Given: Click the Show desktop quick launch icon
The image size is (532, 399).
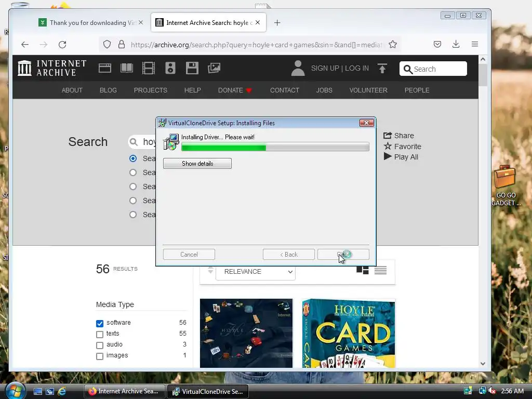Looking at the screenshot, I should coord(38,391).
